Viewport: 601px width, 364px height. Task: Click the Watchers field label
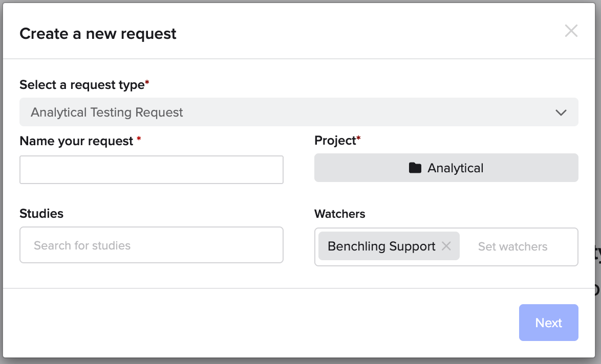[x=339, y=214]
